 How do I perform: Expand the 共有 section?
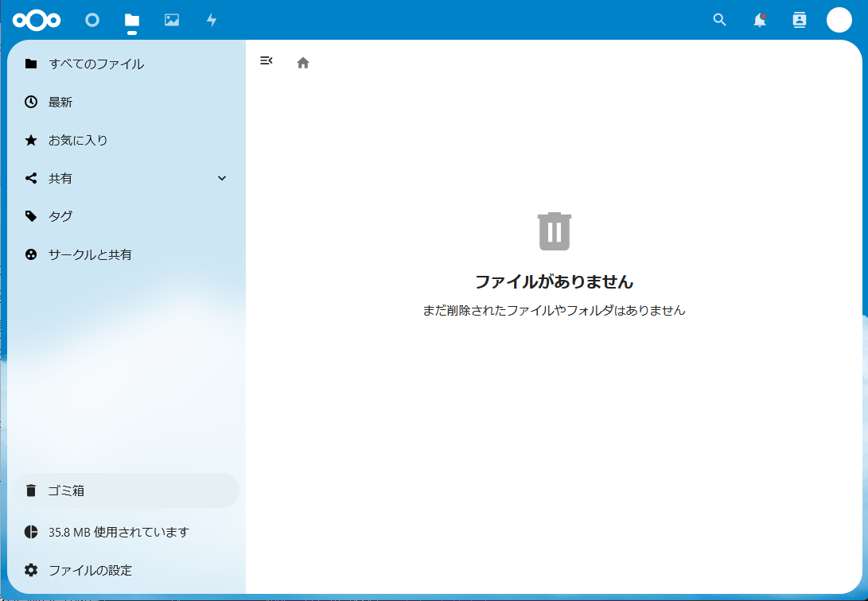[221, 178]
